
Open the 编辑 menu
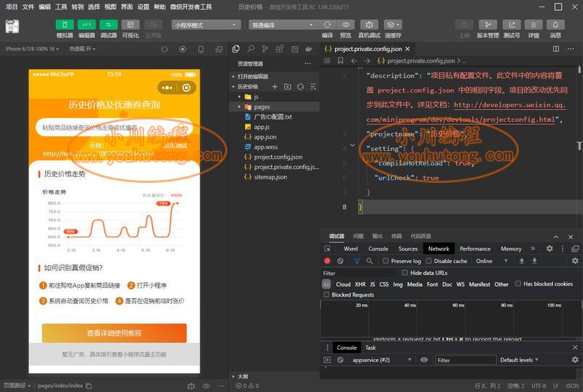tap(44, 7)
